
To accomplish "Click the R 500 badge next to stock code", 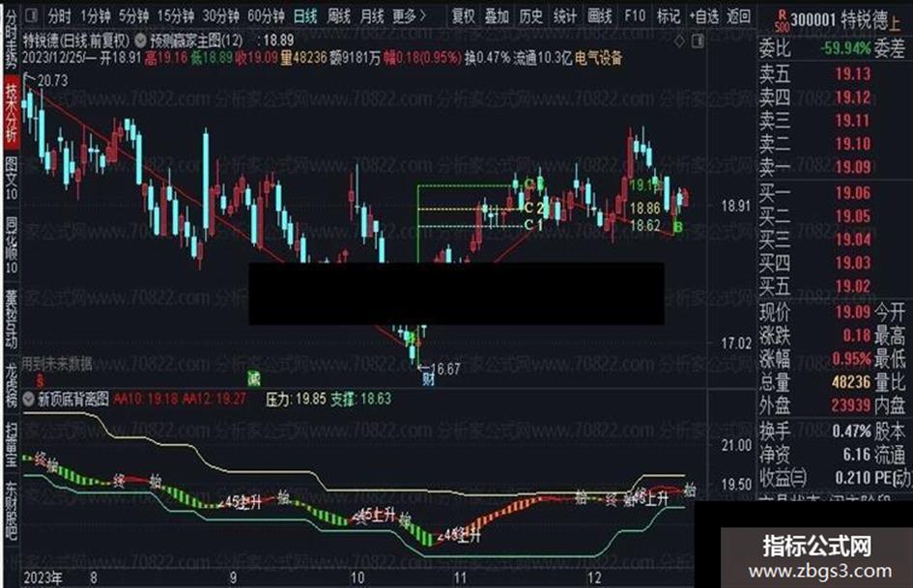I will [783, 20].
